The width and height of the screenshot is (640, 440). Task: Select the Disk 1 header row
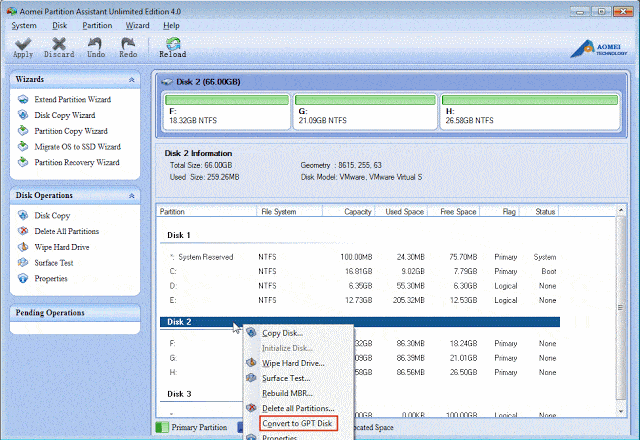(x=360, y=236)
